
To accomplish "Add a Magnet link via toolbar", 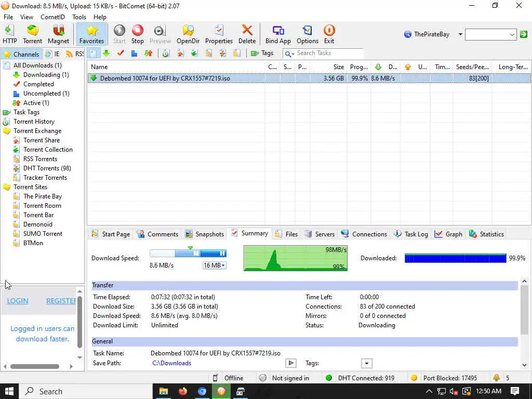I will tap(58, 34).
